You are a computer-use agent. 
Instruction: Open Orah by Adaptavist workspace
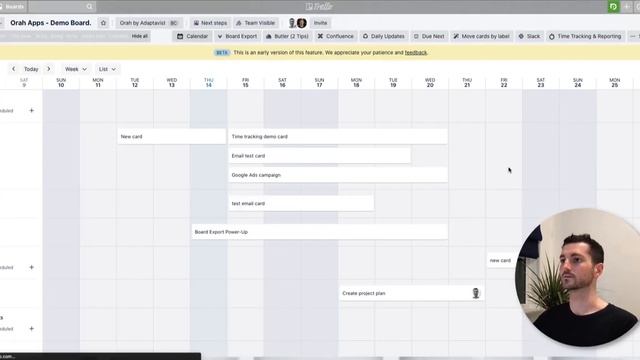tap(149, 23)
